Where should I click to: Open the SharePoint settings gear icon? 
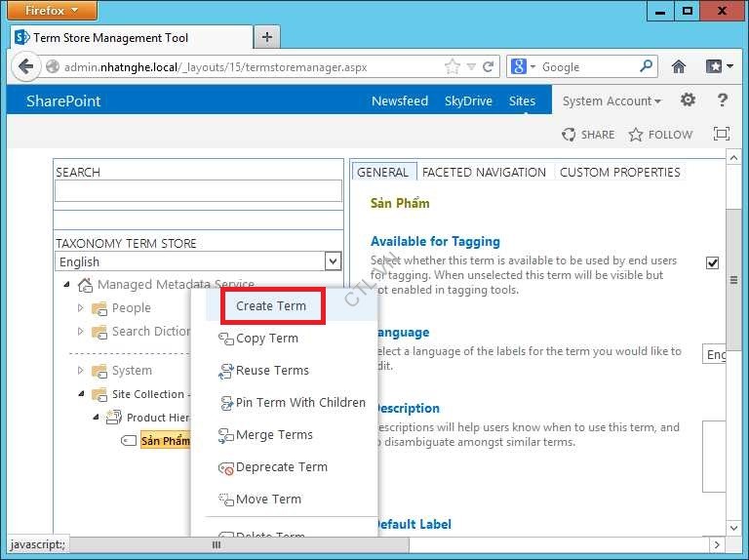688,100
